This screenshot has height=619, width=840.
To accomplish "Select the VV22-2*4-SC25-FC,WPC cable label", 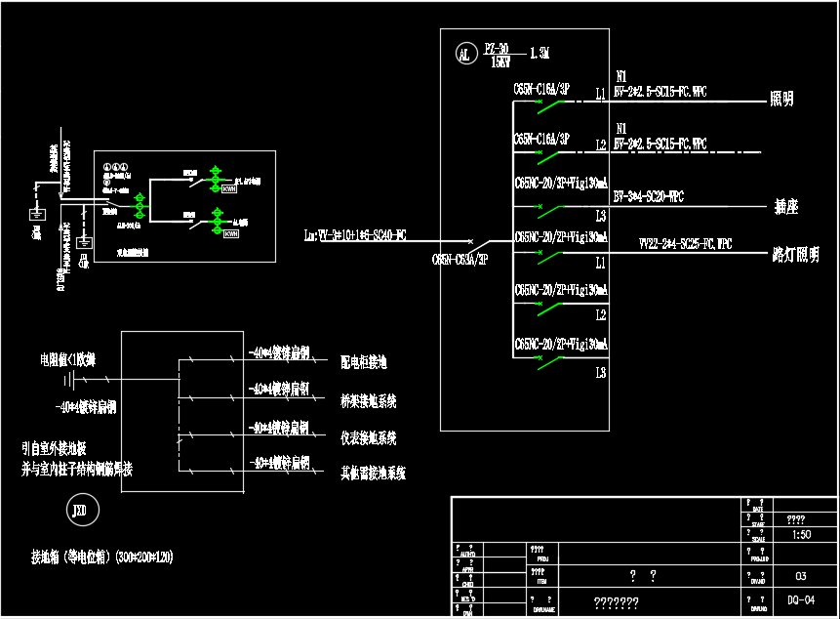I will click(686, 244).
